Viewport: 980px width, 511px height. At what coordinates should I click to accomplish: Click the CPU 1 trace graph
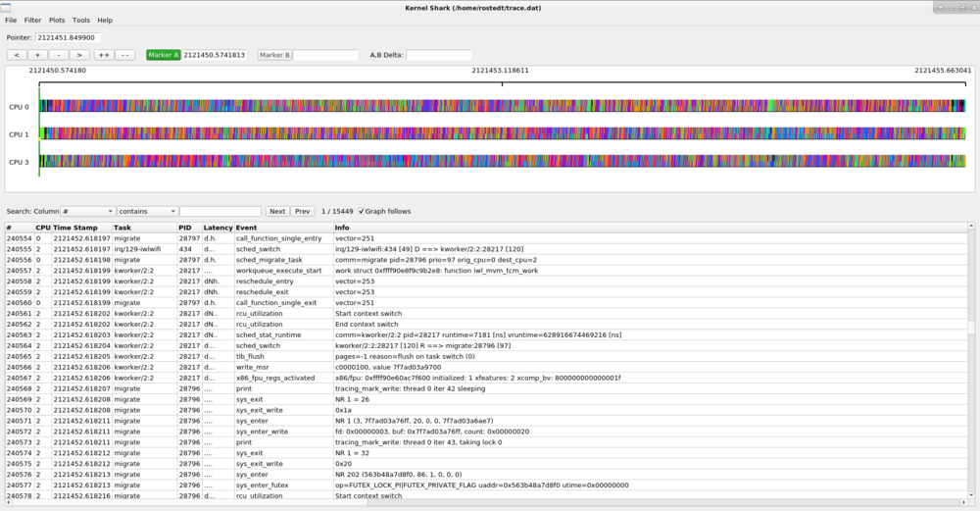click(x=503, y=133)
